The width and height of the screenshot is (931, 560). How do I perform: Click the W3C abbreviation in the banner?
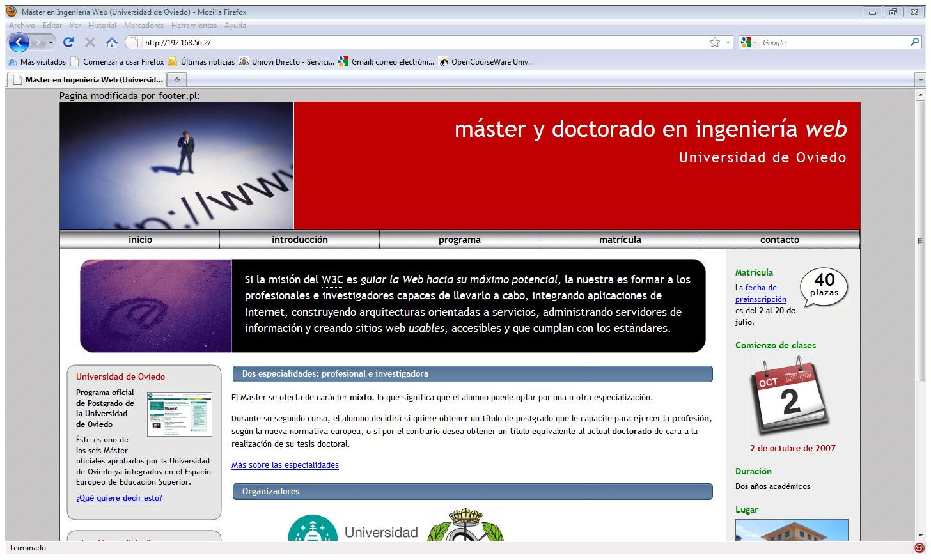(332, 279)
